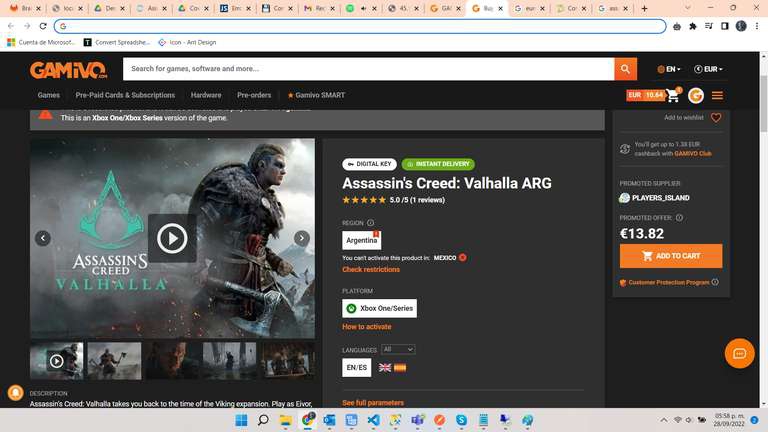Open the user profile avatar in header

[696, 96]
